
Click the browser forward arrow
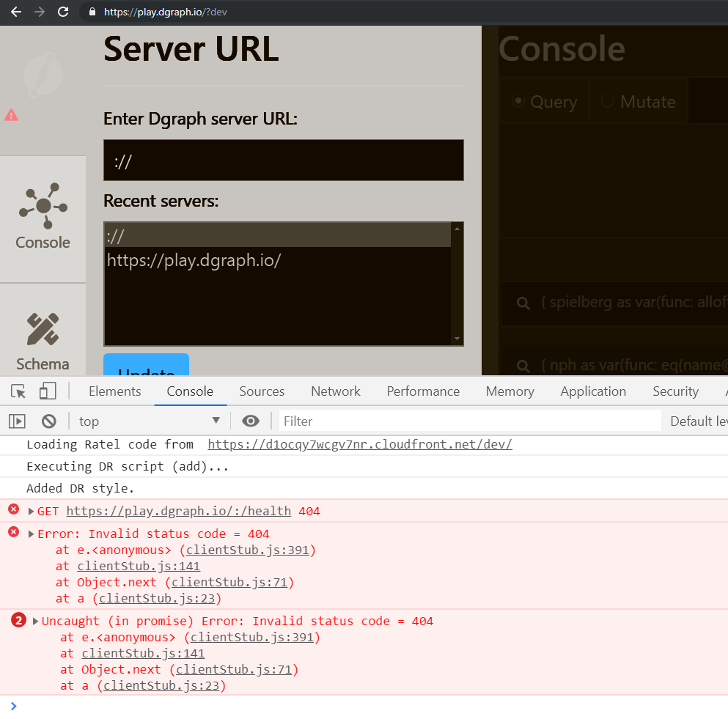[40, 12]
